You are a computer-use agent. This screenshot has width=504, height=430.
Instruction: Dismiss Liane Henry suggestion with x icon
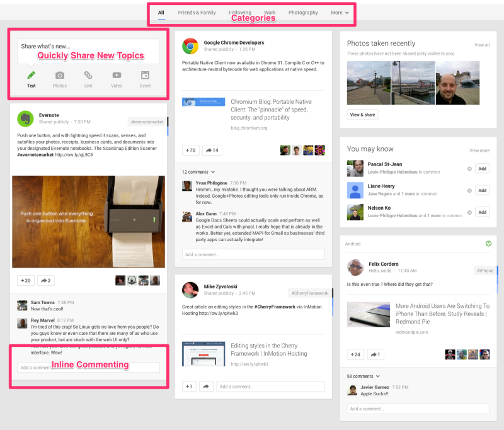point(469,191)
